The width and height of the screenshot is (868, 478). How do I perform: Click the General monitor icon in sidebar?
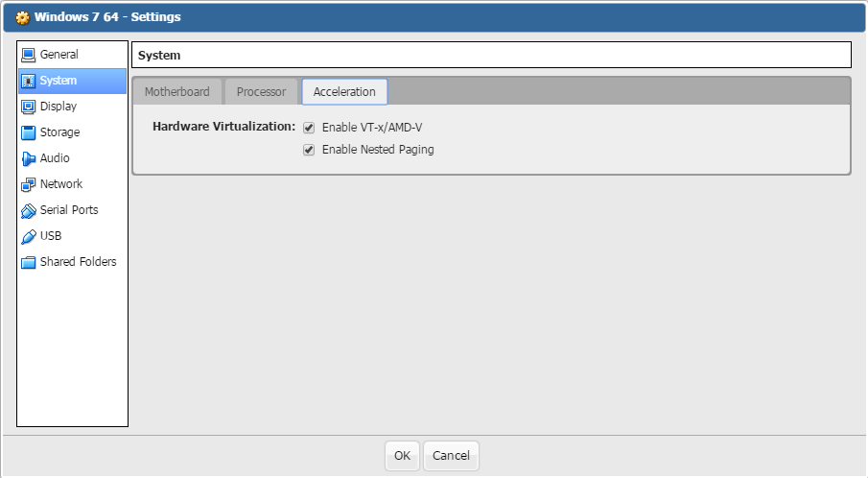point(29,55)
